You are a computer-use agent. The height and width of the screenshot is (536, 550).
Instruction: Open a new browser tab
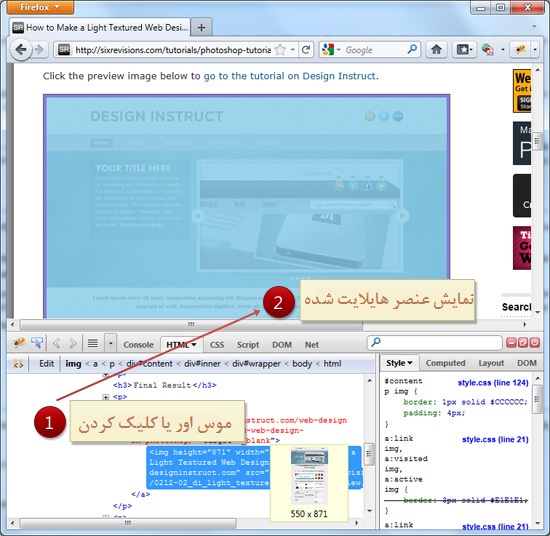pyautogui.click(x=201, y=27)
